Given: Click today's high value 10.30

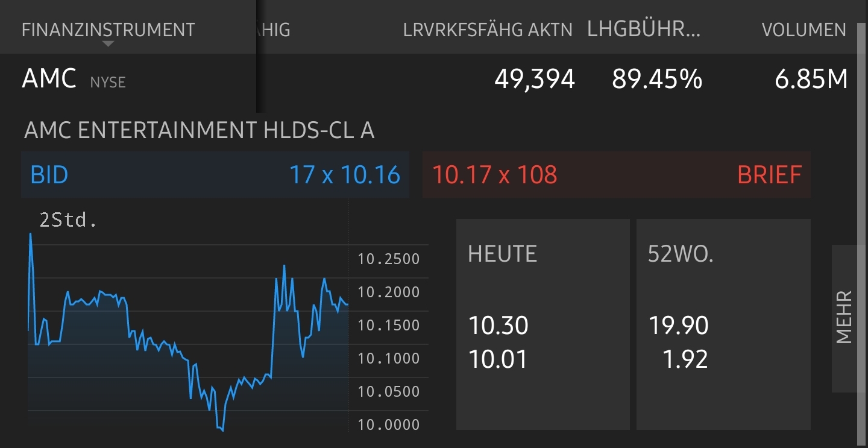Looking at the screenshot, I should tap(498, 326).
